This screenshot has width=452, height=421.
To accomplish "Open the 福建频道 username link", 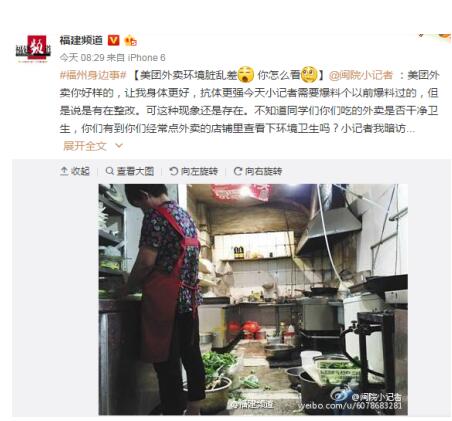I will [81, 40].
